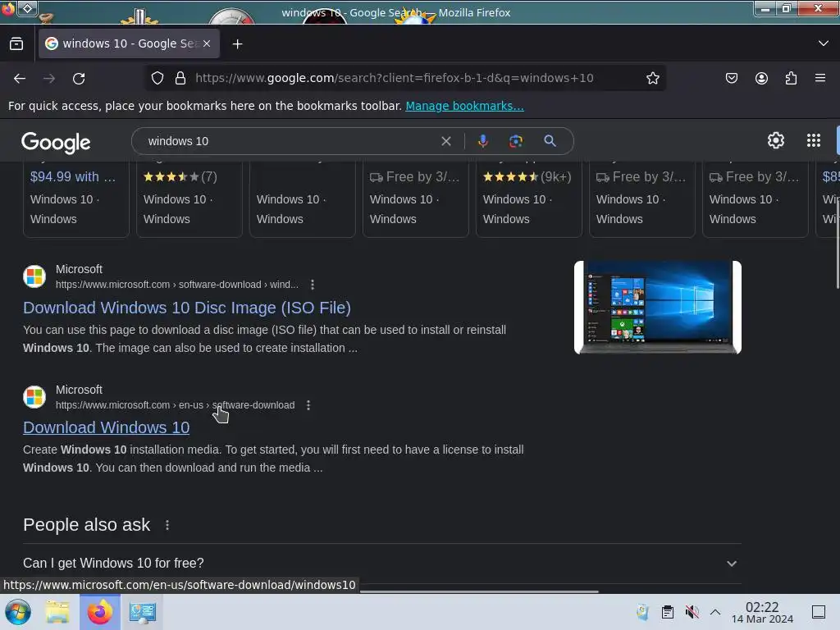Image resolution: width=840 pixels, height=630 pixels.
Task: Open the file manager from the taskbar
Action: tap(57, 612)
